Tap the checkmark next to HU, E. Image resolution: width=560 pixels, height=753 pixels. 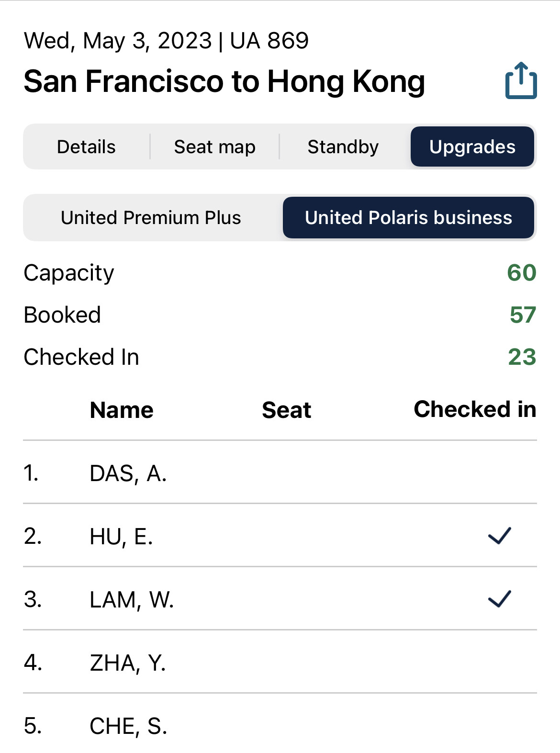500,536
